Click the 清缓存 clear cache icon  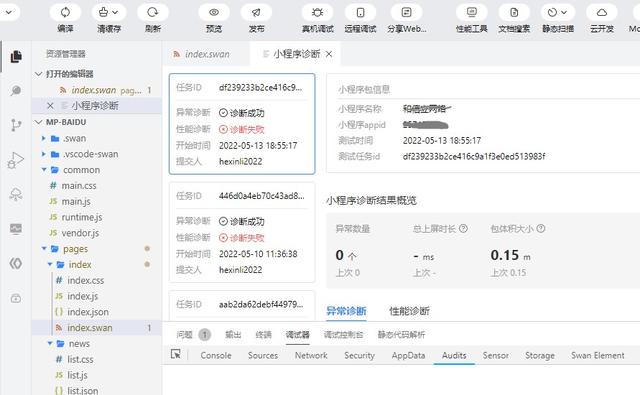(104, 12)
